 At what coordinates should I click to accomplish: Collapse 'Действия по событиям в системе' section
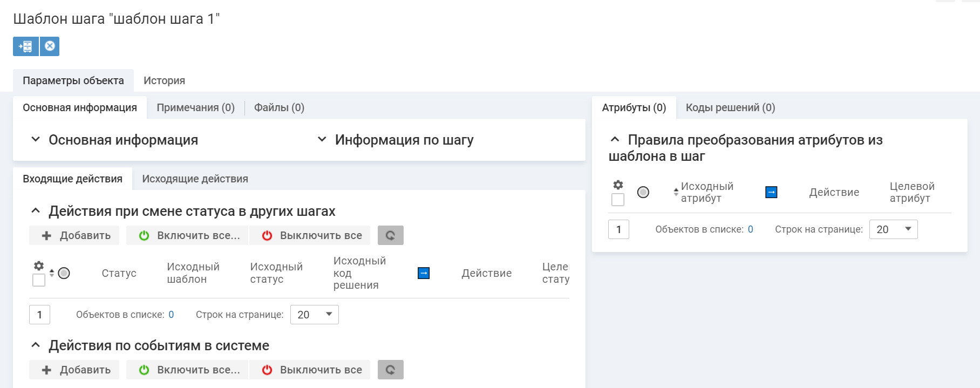click(36, 345)
